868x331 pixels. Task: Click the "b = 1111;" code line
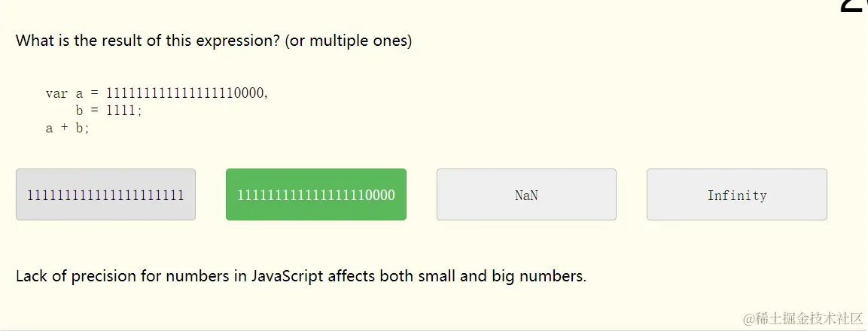tap(108, 111)
